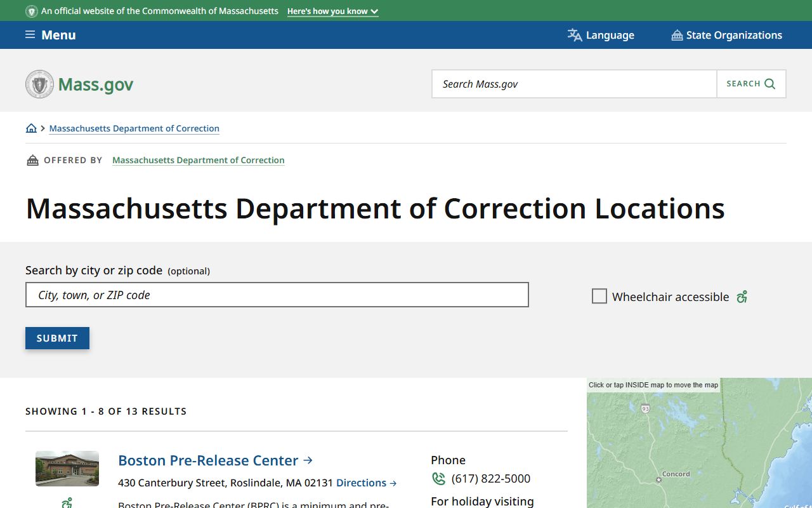The width and height of the screenshot is (812, 508).
Task: Click the home breadcrumb icon
Action: tap(31, 128)
